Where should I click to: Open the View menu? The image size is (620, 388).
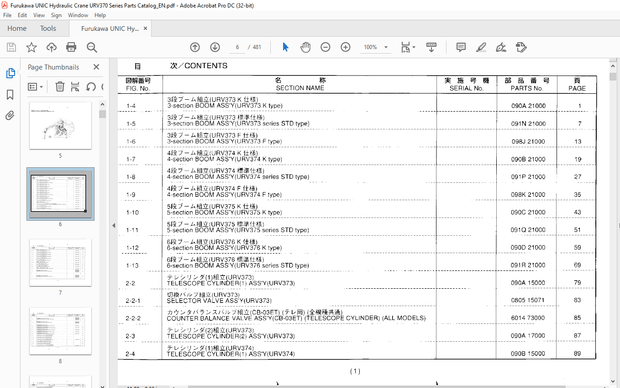(x=39, y=15)
